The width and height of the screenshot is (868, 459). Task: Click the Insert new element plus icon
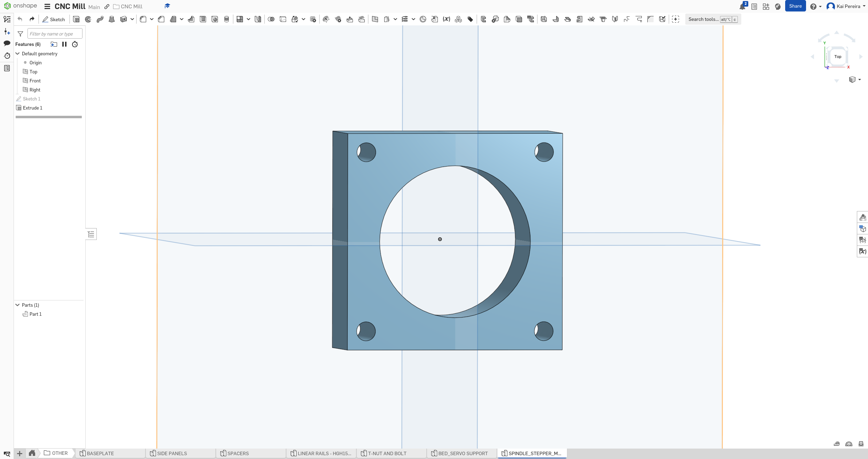coord(20,453)
